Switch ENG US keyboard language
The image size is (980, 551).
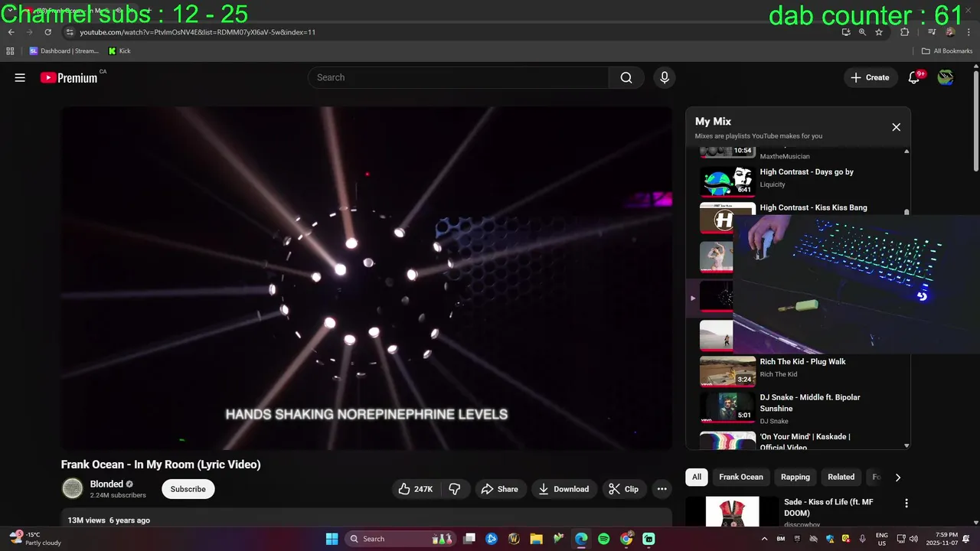coord(882,539)
